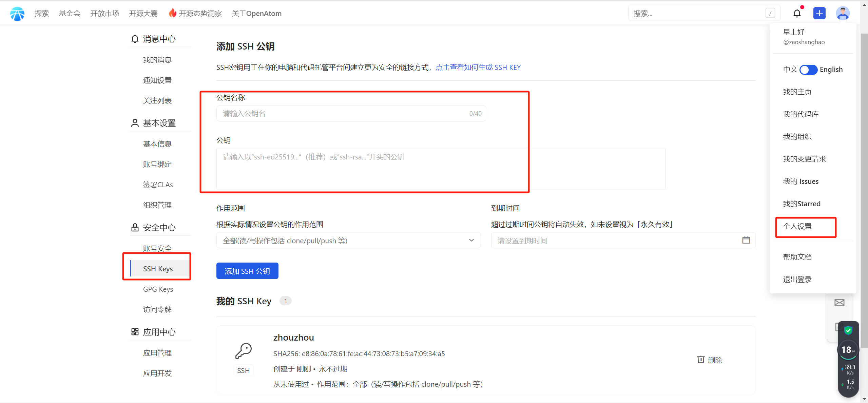Click the key icon of zhouzhou SSH key
Image resolution: width=868 pixels, height=403 pixels.
[243, 351]
